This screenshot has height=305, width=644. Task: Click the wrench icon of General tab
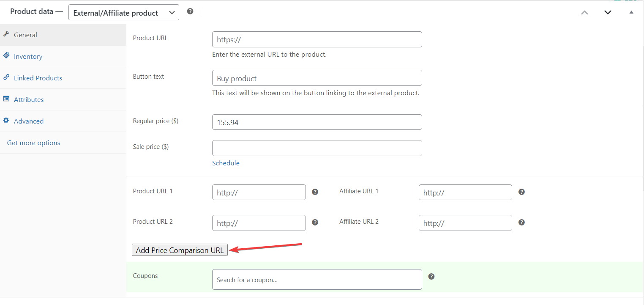[x=6, y=34]
